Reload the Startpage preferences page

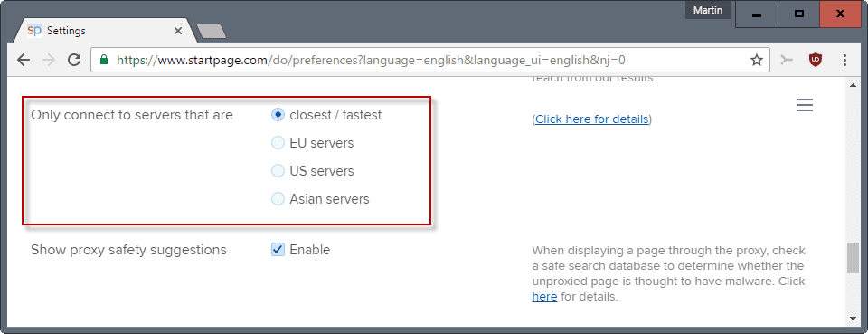coord(75,60)
